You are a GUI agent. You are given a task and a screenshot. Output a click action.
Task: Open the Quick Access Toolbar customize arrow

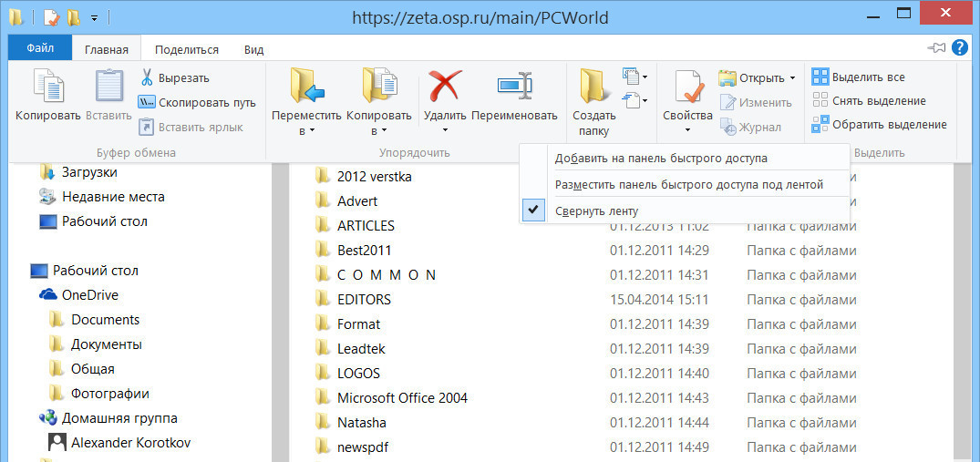[x=95, y=17]
